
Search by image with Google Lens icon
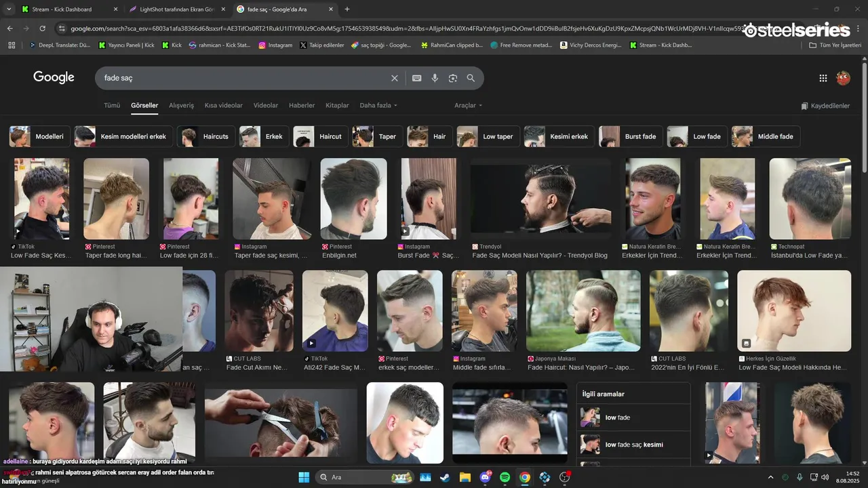pos(453,78)
